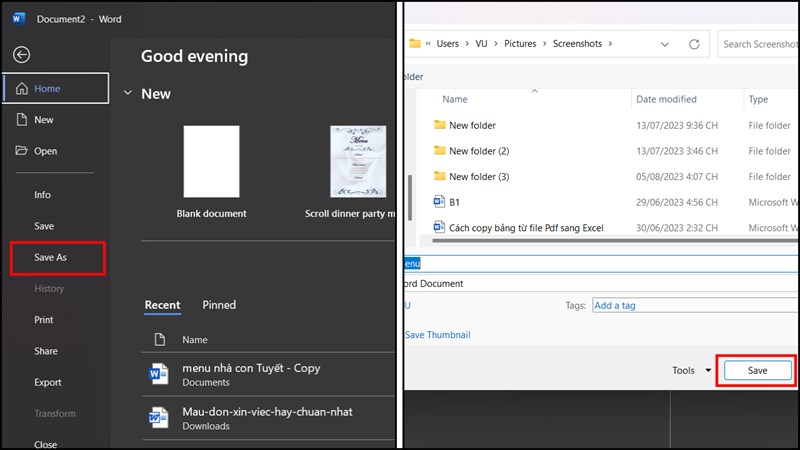Click the Save button in dialog
This screenshot has height=450, width=800.
pos(758,370)
